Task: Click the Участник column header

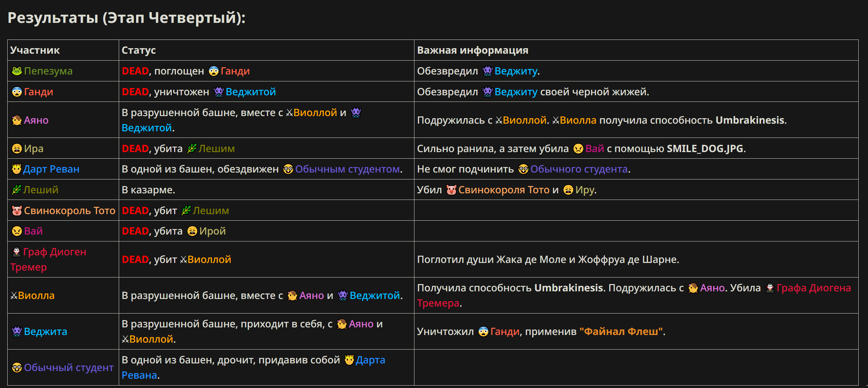Action: coord(35,50)
